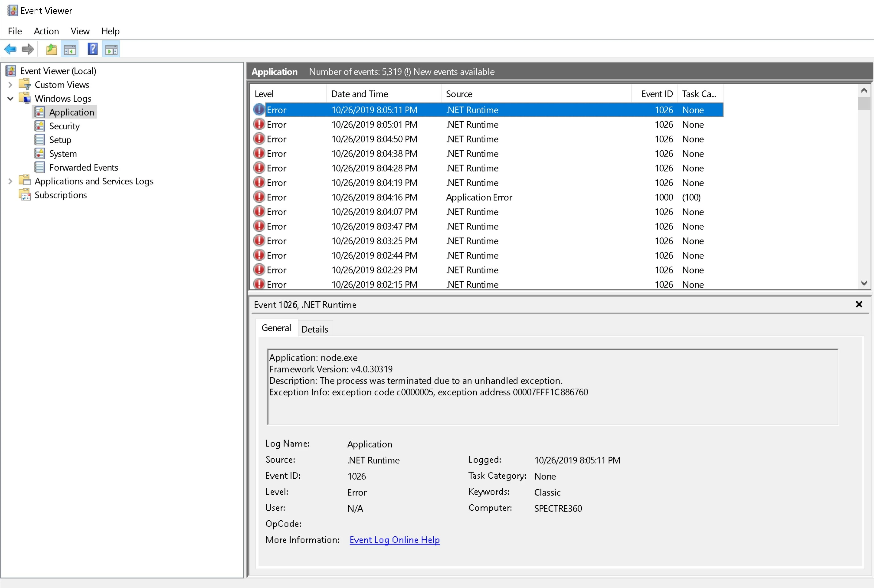The image size is (874, 588).
Task: Click the Forward arrow toolbar icon
Action: pyautogui.click(x=28, y=49)
